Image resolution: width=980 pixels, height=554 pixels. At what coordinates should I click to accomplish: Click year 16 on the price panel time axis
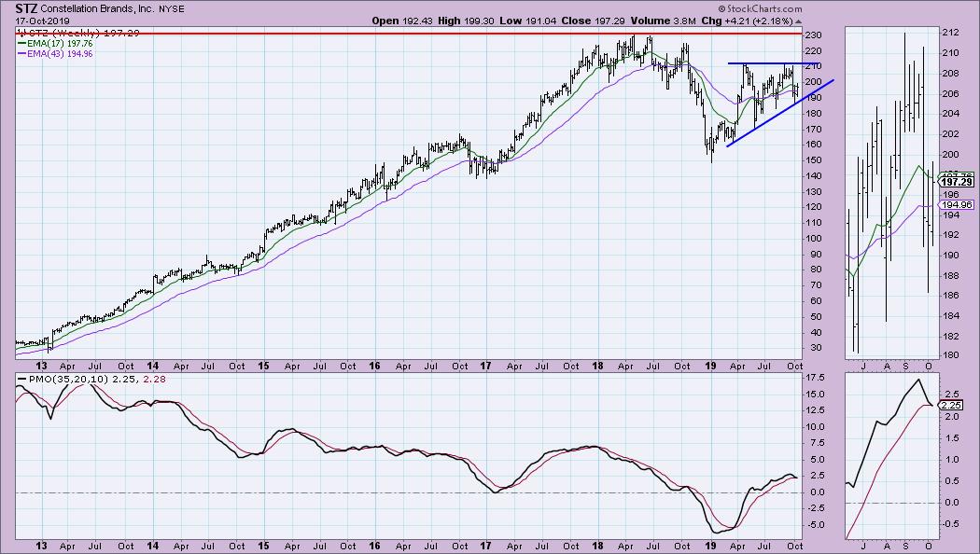pos(374,366)
